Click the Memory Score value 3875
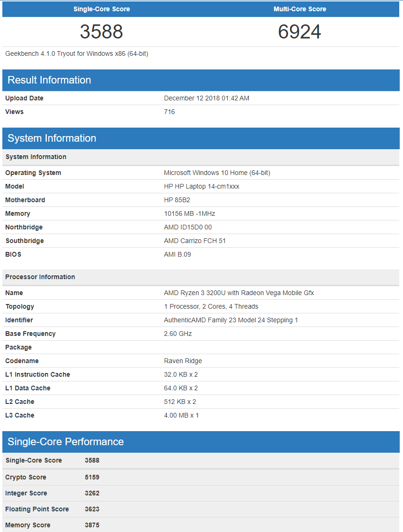The height and width of the screenshot is (532, 403). (92, 525)
